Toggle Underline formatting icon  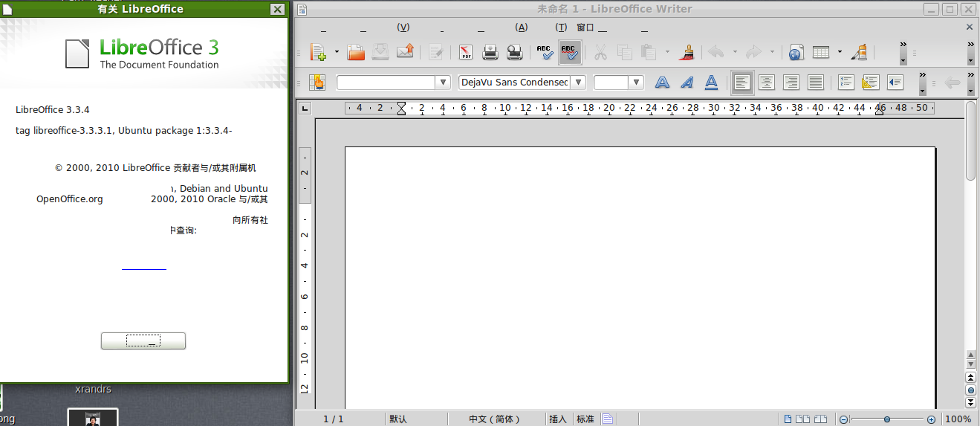711,83
